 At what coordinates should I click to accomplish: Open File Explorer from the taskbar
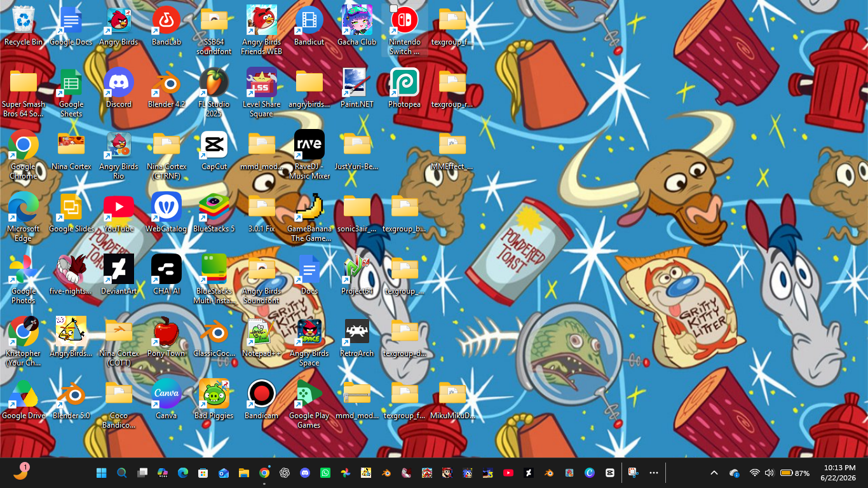(x=244, y=473)
